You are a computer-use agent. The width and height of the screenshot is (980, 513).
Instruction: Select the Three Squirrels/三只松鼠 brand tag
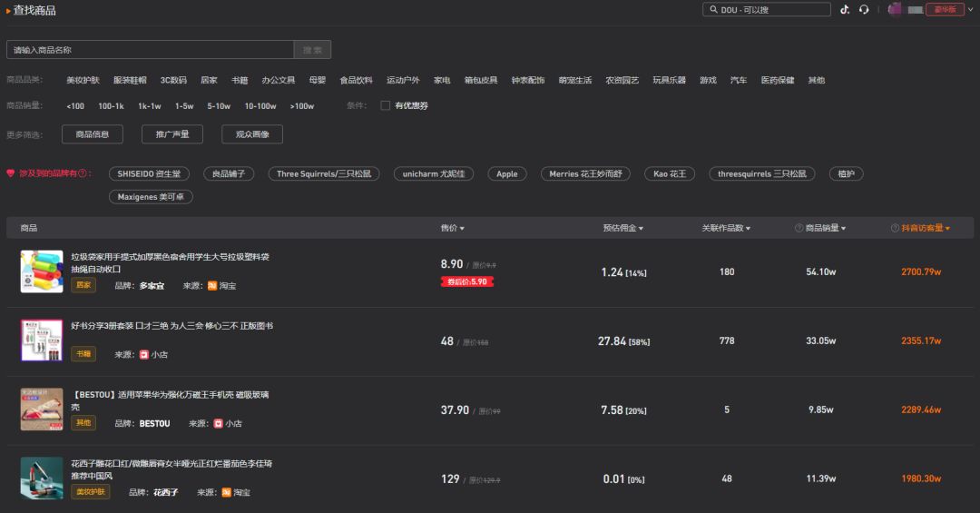point(324,174)
